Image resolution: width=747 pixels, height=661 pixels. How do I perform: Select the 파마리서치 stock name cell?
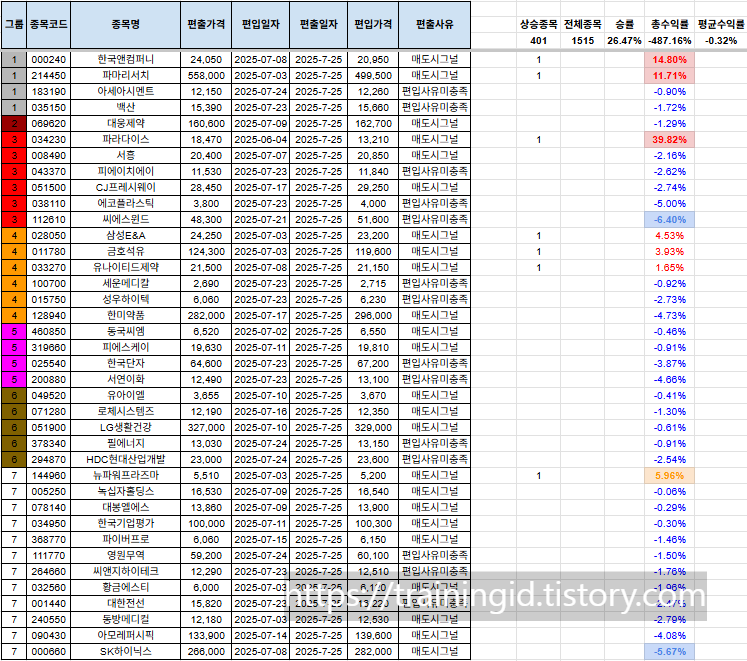click(126, 76)
